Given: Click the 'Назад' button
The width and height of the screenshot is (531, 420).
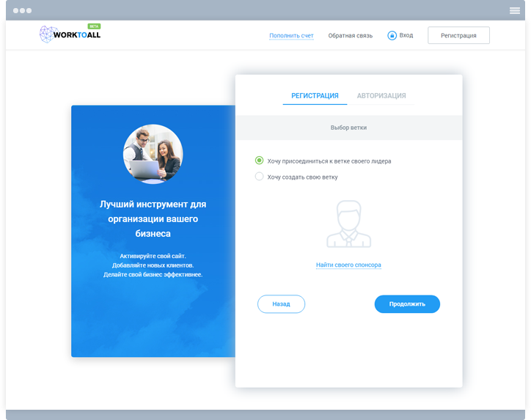Looking at the screenshot, I should (281, 304).
